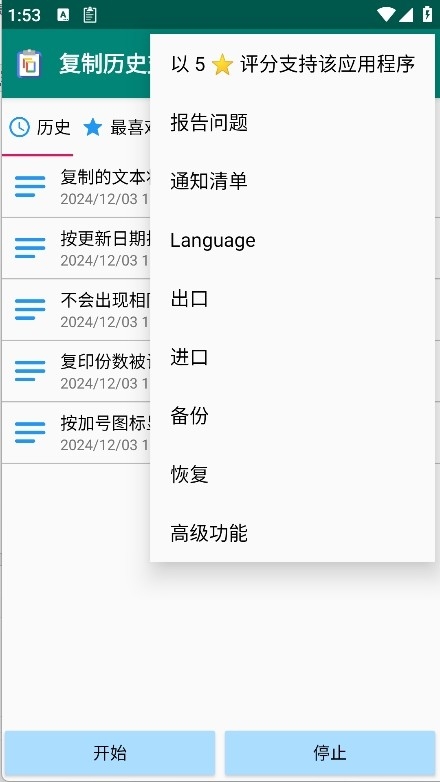Click text-lines icon of 复制的文本 entry
The image size is (440, 782).
point(30,187)
